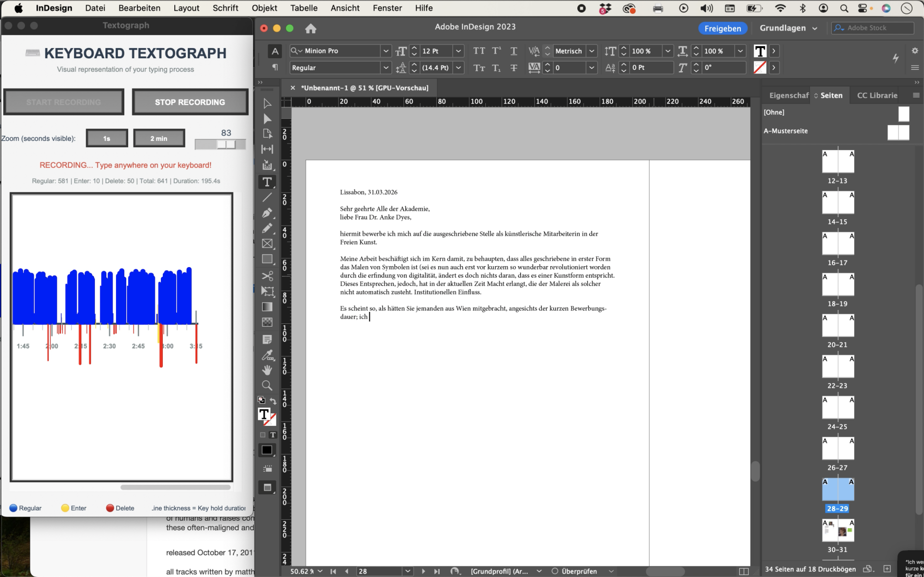Choose the Zoom magnifier tool
Image resolution: width=924 pixels, height=577 pixels.
267,385
